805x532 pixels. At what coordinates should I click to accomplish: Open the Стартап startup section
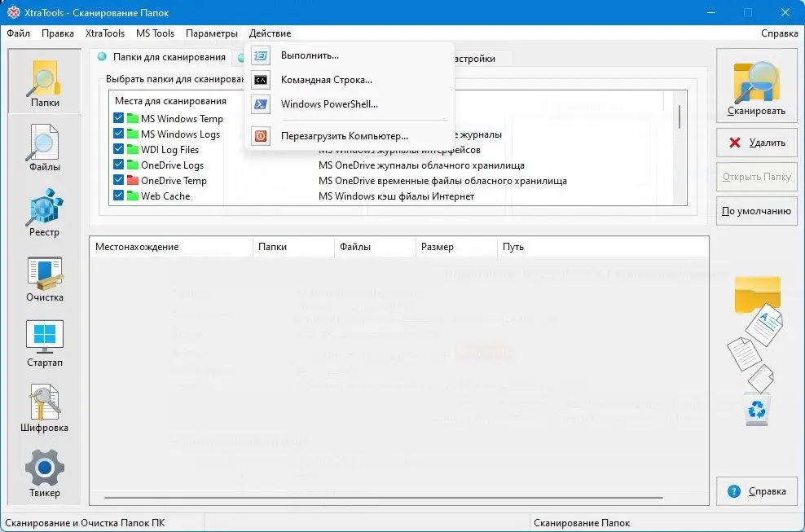[45, 344]
